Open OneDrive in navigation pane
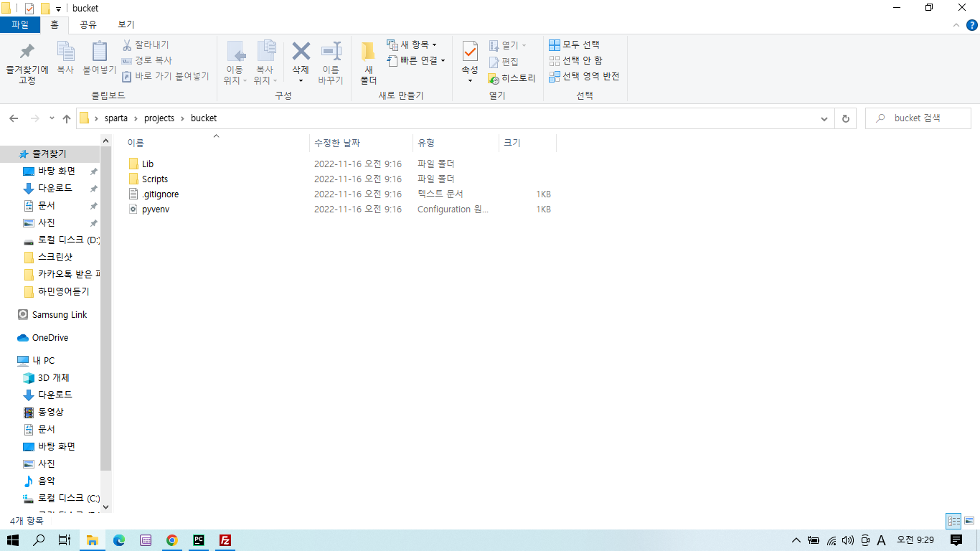Image resolution: width=980 pixels, height=551 pixels. 43,337
